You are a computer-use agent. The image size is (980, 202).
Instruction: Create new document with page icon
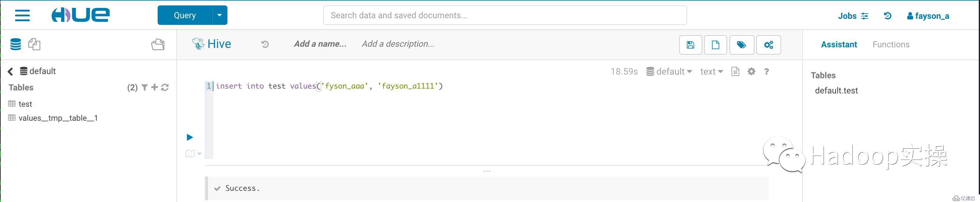coord(716,45)
